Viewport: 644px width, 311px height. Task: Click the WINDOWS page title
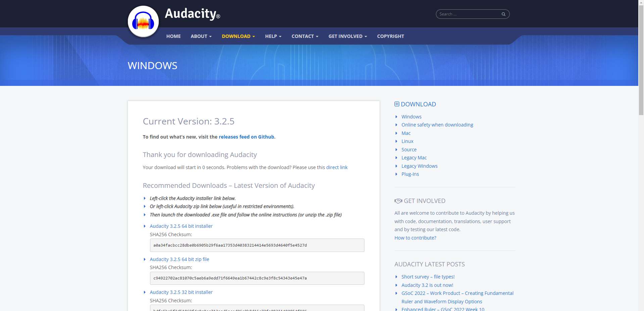[x=152, y=66]
